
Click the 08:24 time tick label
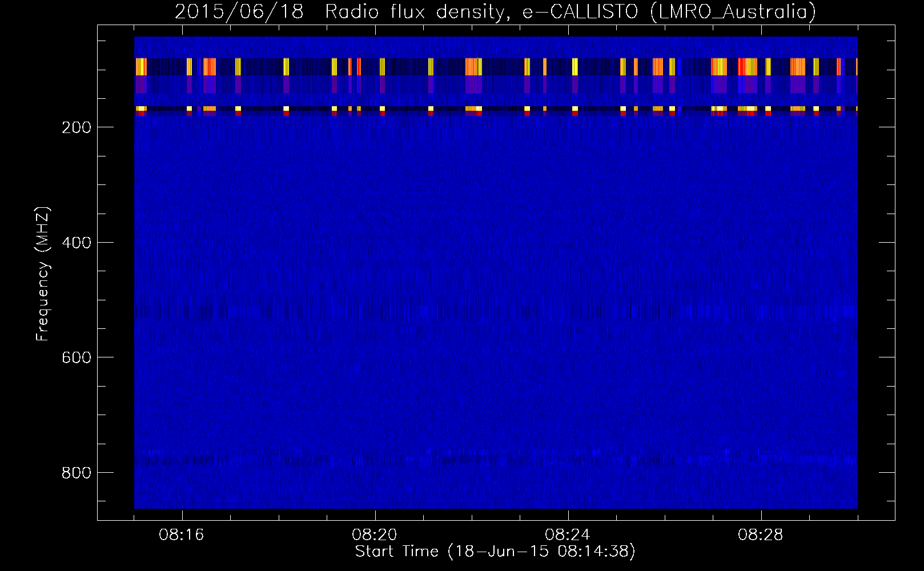pos(568,535)
